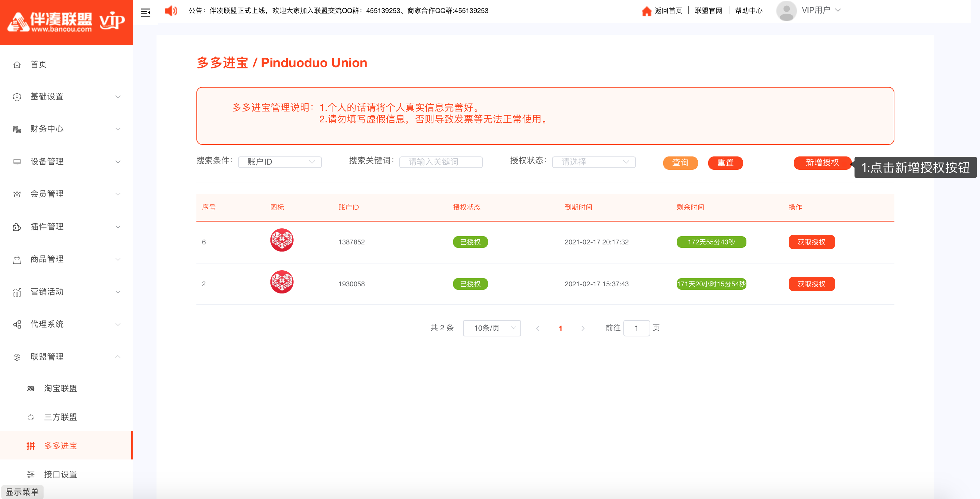
Task: Open the 账户ID search condition dropdown
Action: (x=280, y=162)
